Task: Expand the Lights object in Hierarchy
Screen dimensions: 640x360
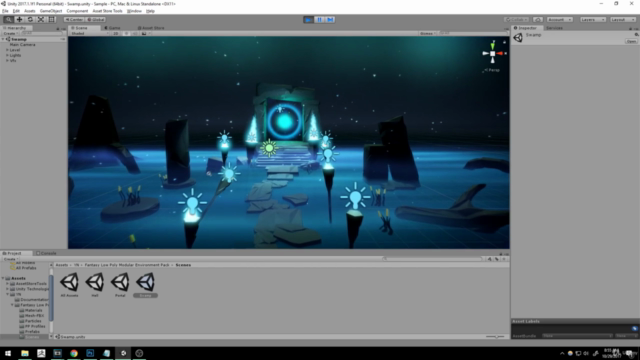Action: [7, 55]
